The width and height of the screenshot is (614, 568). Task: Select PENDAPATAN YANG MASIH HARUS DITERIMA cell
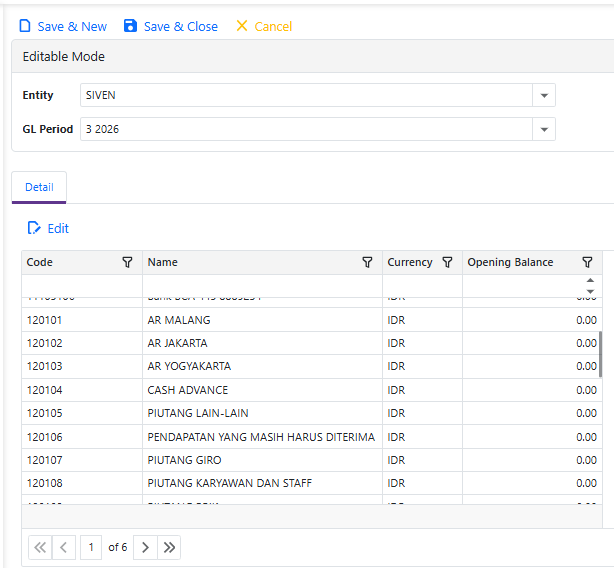click(262, 437)
